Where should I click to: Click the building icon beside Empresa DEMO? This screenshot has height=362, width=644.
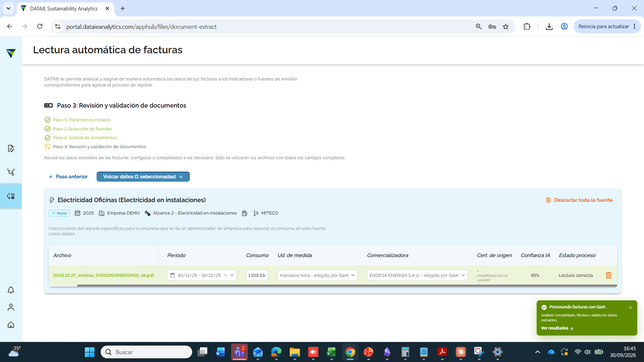pyautogui.click(x=102, y=213)
